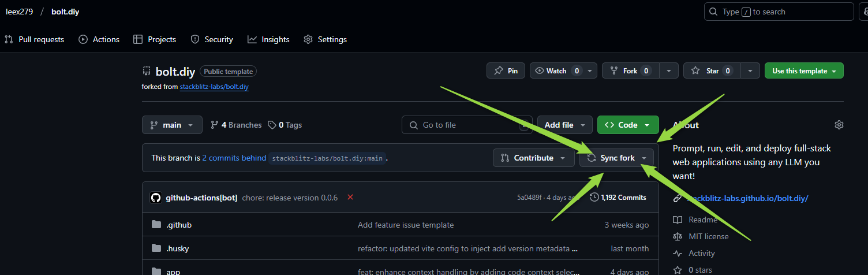The image size is (868, 275).
Task: Click the Settings gear icon in nav
Action: click(x=308, y=39)
